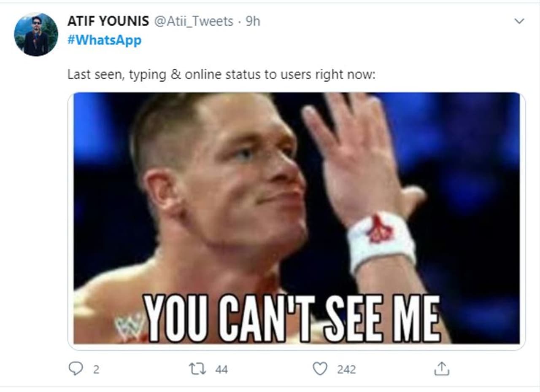Click the like count of 242
Screen dimensions: 540x392
pyautogui.click(x=346, y=370)
